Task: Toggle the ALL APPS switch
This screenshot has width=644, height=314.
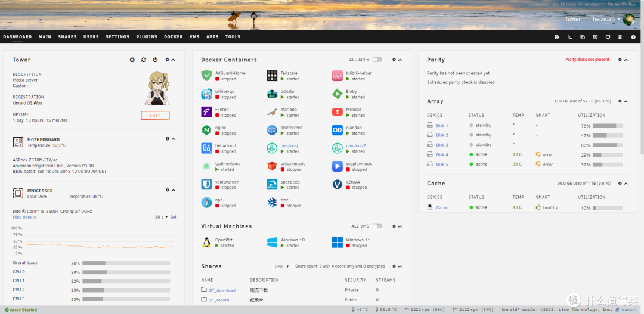Action: click(377, 60)
